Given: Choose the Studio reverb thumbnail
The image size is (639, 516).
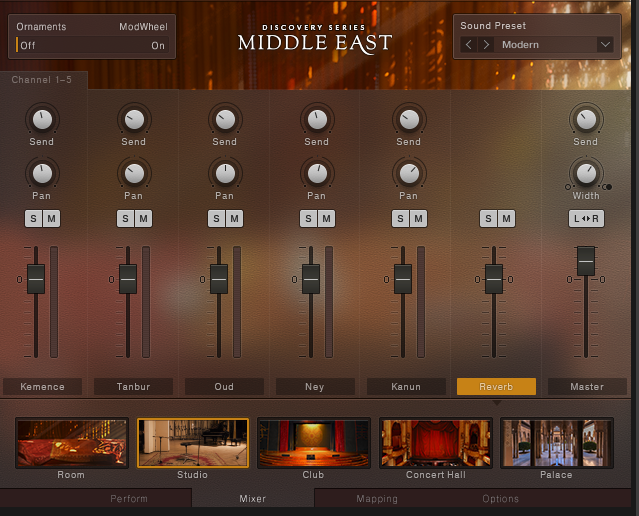Looking at the screenshot, I should 193,443.
